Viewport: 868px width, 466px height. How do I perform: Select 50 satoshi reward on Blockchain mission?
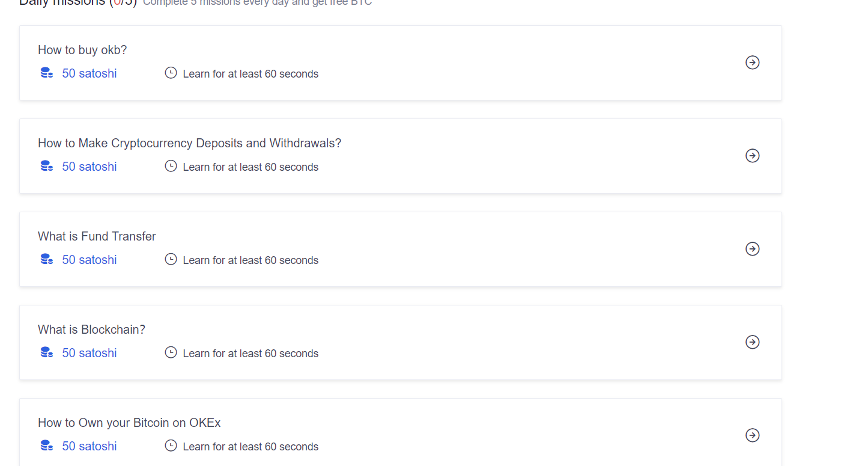click(89, 352)
